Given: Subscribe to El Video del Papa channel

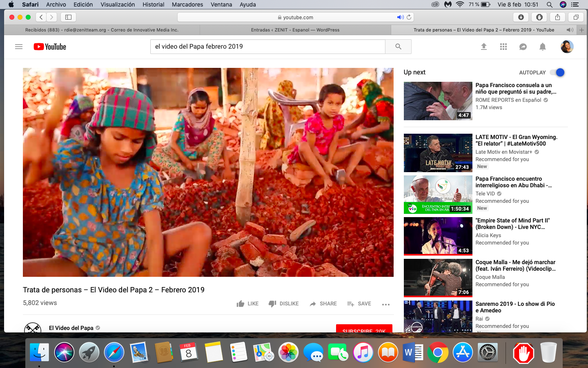Looking at the screenshot, I should pos(364,329).
